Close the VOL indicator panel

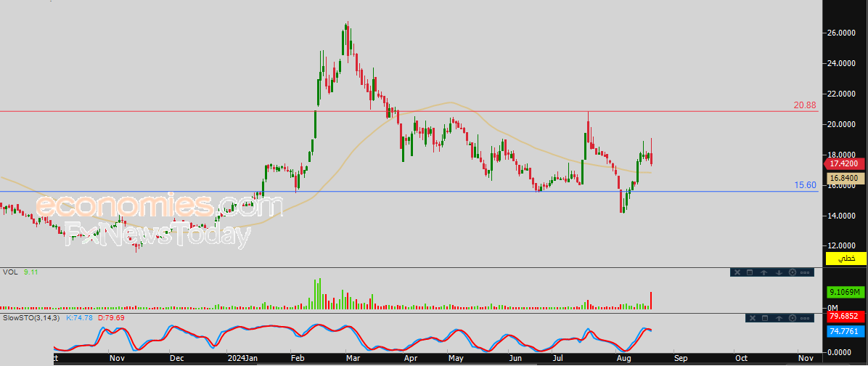[737, 272]
